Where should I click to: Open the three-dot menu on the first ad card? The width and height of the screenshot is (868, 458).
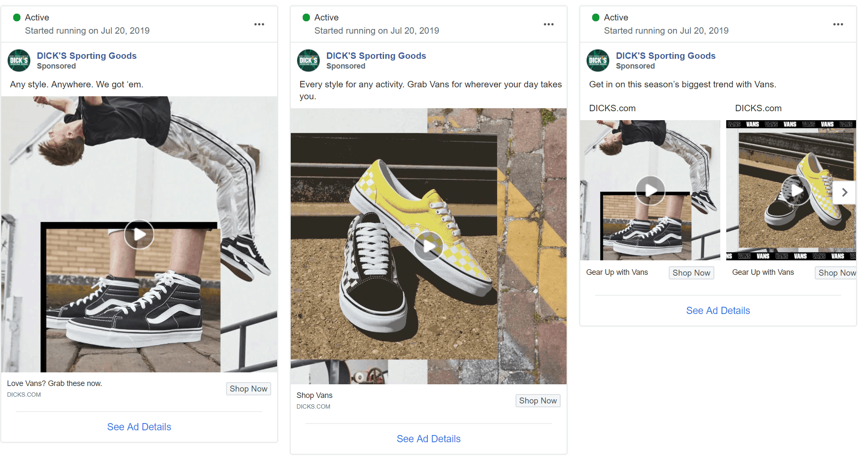pyautogui.click(x=259, y=24)
